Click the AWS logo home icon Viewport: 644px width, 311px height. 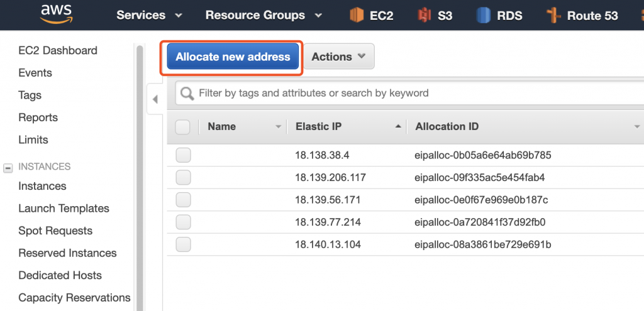point(56,14)
